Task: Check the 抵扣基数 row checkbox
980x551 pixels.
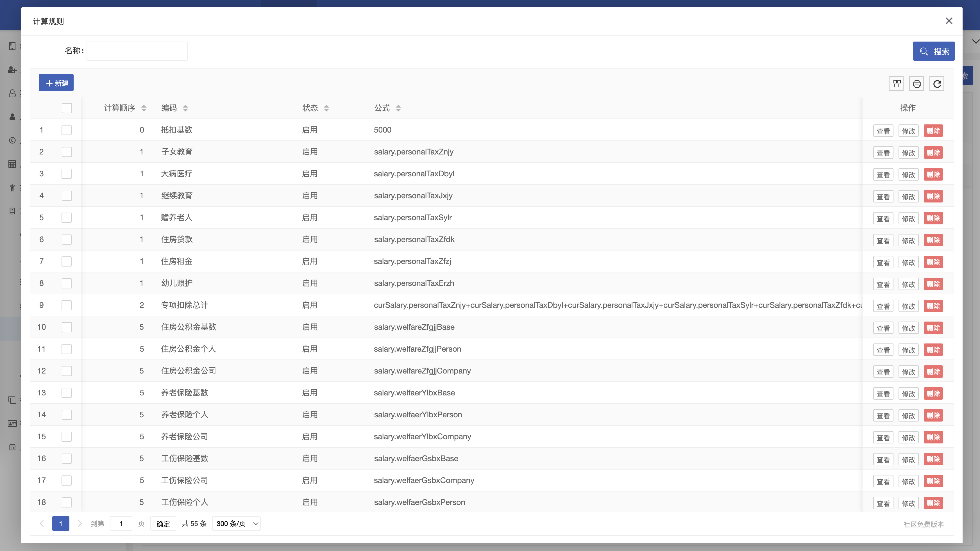Action: pos(67,130)
